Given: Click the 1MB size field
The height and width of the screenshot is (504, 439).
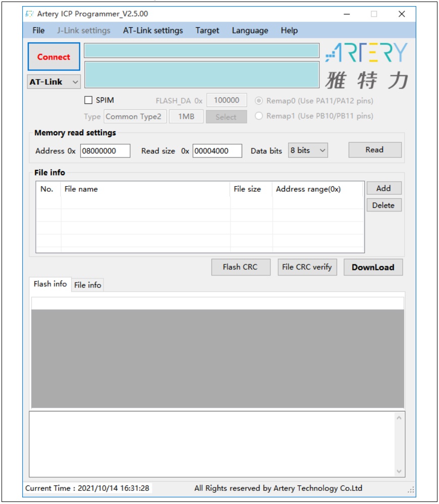Looking at the screenshot, I should tap(186, 117).
